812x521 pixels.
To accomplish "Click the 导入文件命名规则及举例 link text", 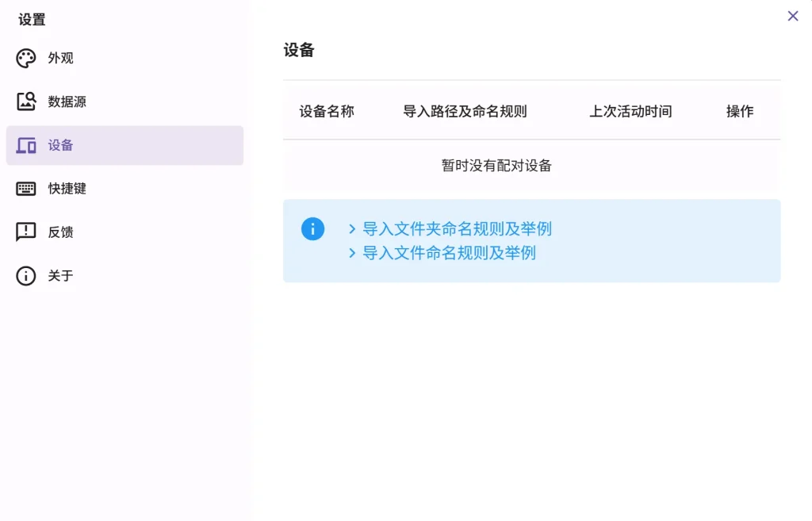I will pos(449,253).
